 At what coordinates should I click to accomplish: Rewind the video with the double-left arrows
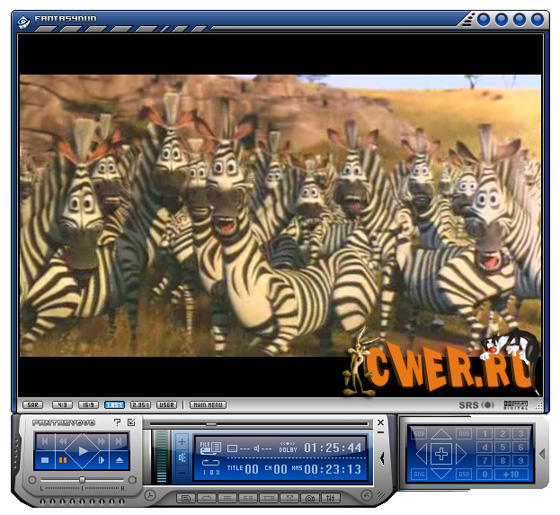coord(63,441)
